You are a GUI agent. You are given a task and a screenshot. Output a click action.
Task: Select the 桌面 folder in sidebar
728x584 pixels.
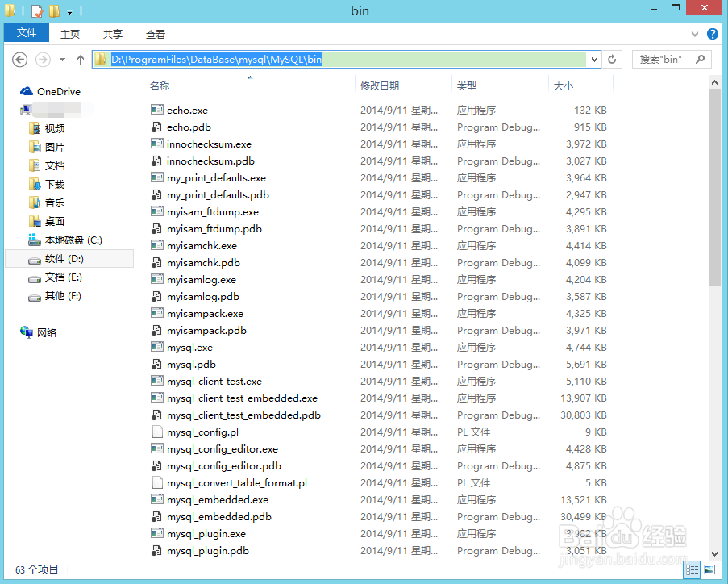pyautogui.click(x=47, y=222)
